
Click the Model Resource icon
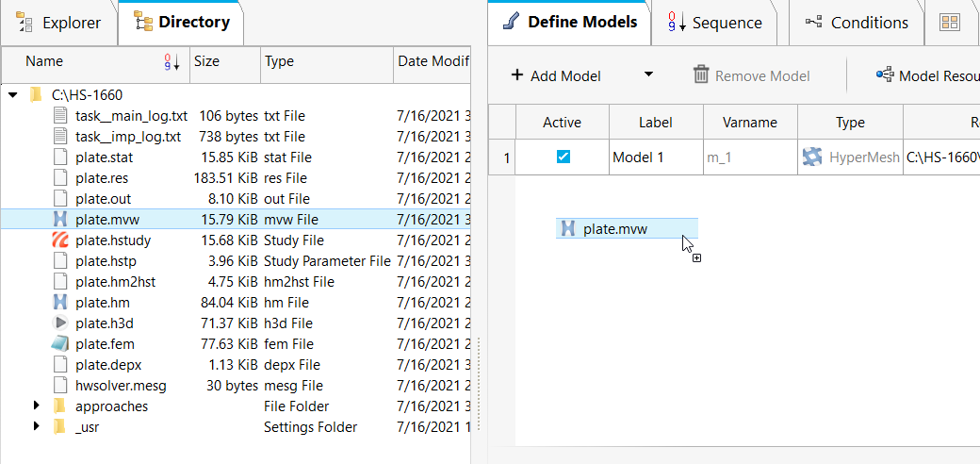885,75
